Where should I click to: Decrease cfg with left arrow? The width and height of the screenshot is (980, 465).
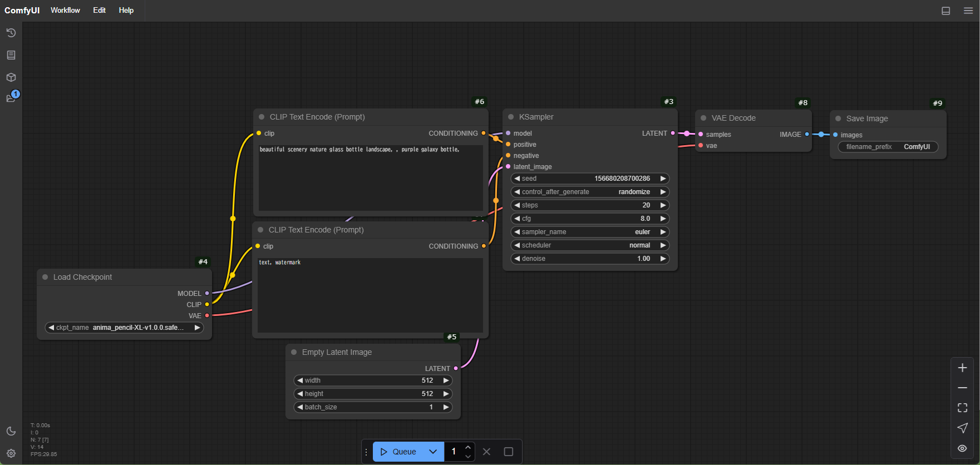[x=517, y=219]
